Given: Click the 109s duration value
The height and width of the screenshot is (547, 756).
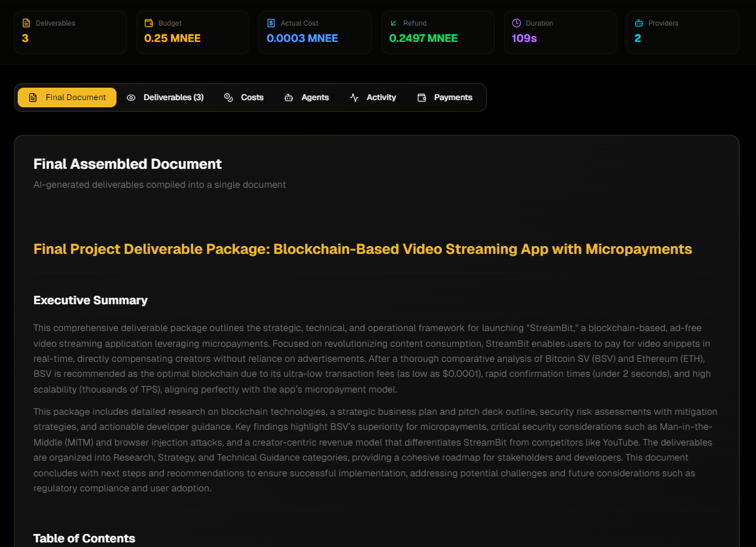Looking at the screenshot, I should 524,38.
